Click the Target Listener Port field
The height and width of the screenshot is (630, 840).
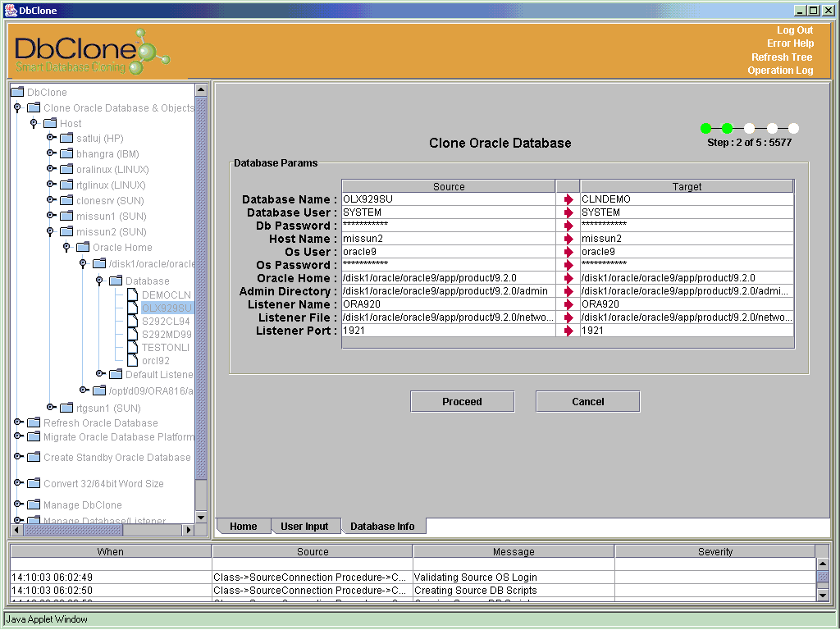(x=687, y=331)
